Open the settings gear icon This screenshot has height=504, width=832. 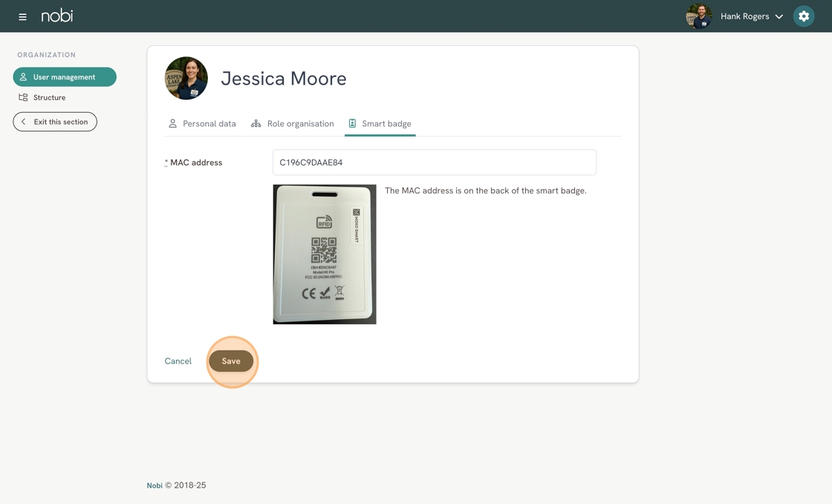803,16
